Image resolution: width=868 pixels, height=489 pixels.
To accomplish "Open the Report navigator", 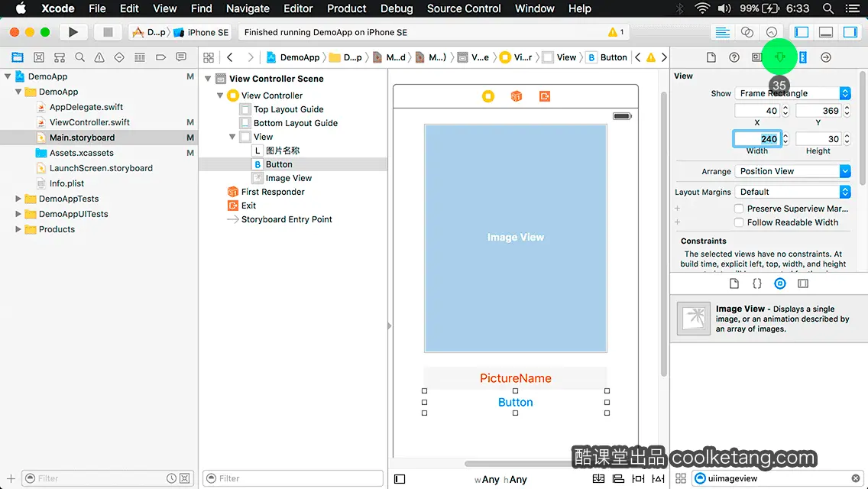I will [x=181, y=57].
